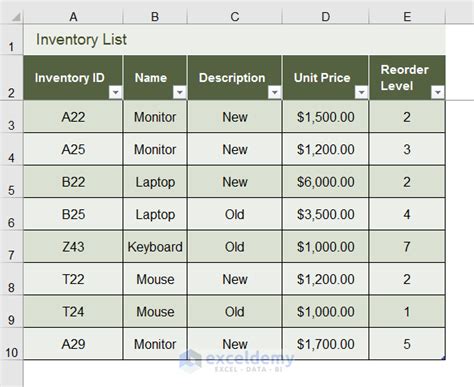
Task: Select the Laptop cell in row 5
Action: pos(155,182)
